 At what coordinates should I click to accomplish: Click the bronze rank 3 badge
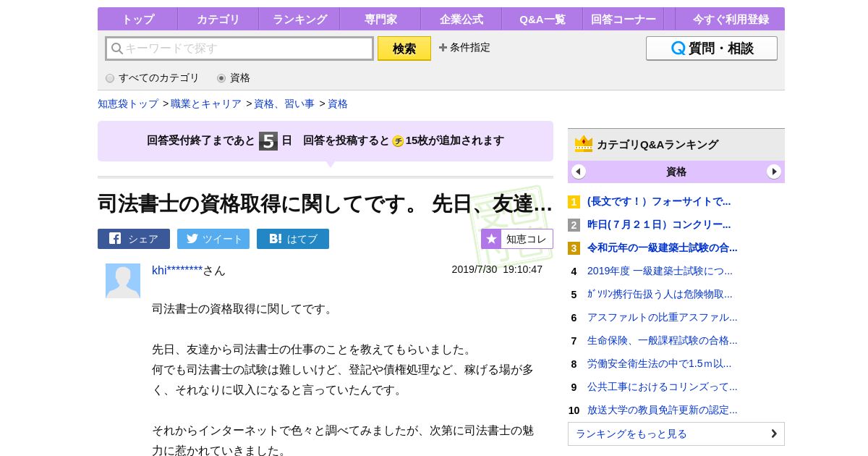tap(574, 248)
